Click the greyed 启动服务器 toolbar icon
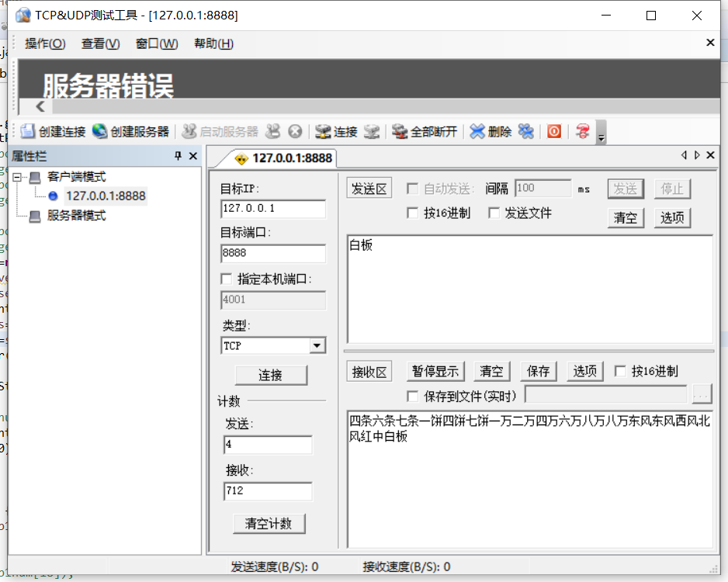Viewport: 728px width, 582px height. pyautogui.click(x=189, y=131)
